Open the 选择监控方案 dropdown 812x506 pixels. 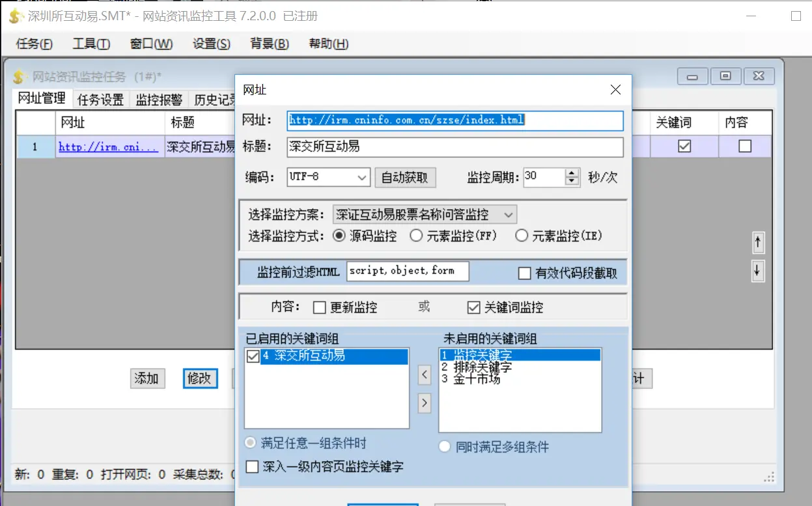(425, 214)
